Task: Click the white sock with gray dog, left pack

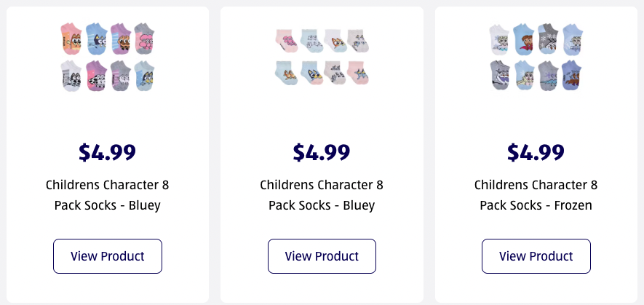Action: pos(71,75)
